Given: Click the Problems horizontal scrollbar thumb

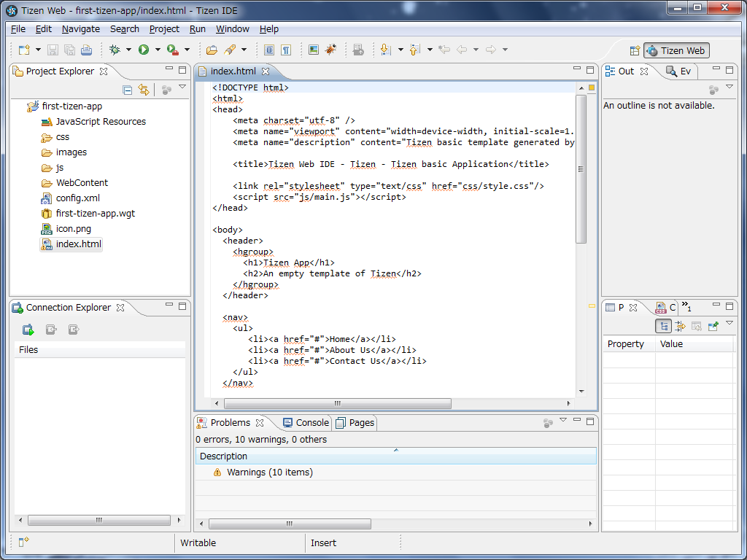Looking at the screenshot, I should click(x=290, y=524).
